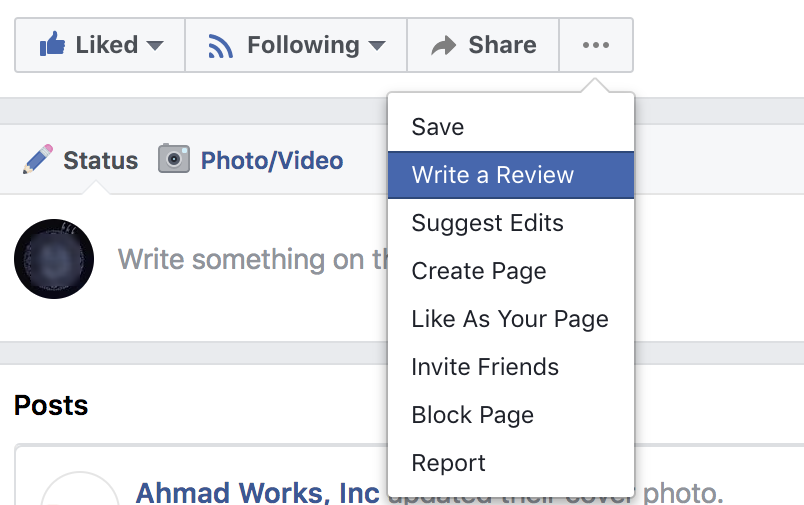Click Invite Friends menu entry
The width and height of the screenshot is (804, 505).
[485, 367]
